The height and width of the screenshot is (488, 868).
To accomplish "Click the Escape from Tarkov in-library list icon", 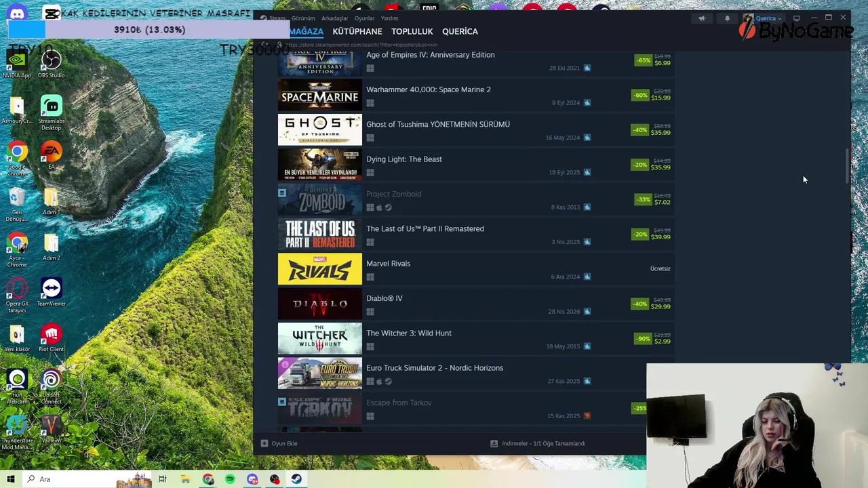I will coord(282,401).
